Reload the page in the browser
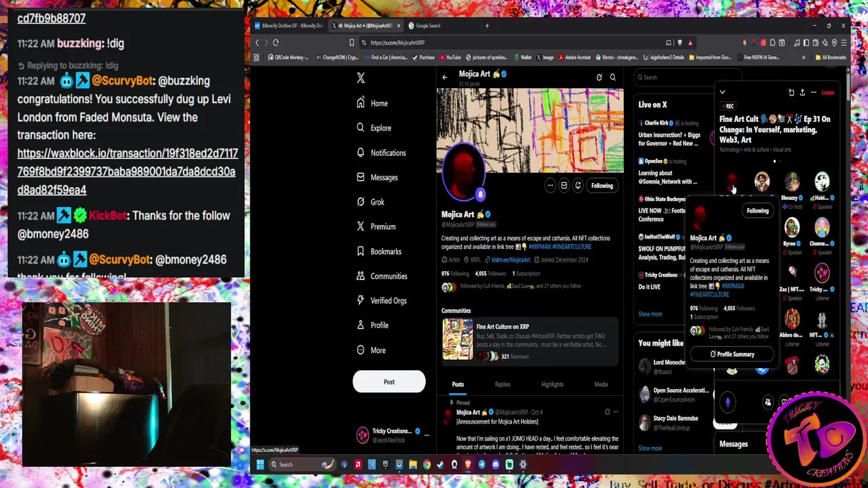The height and width of the screenshot is (488, 868). (x=276, y=43)
